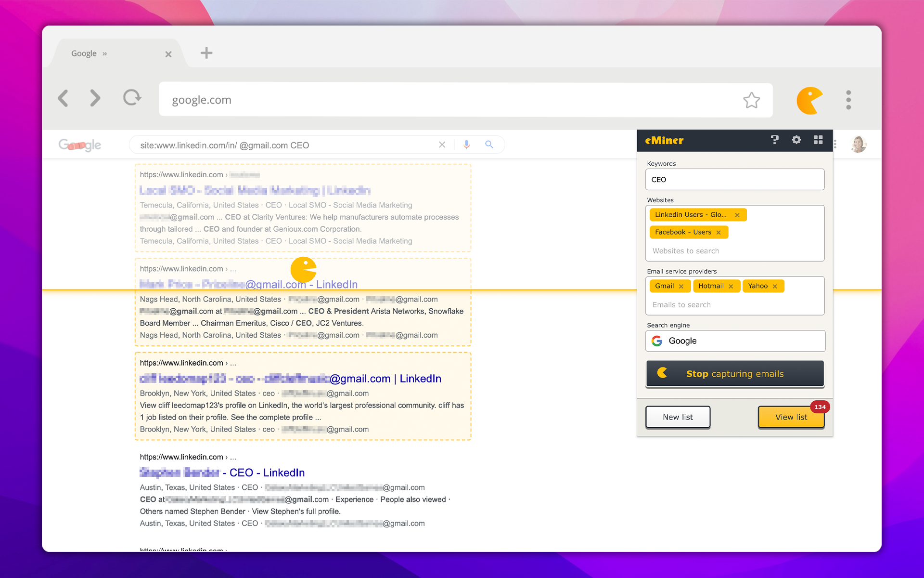This screenshot has width=924, height=578.
Task: Remove the 'Linkedin Users - Glo...' website tag
Action: pos(738,215)
